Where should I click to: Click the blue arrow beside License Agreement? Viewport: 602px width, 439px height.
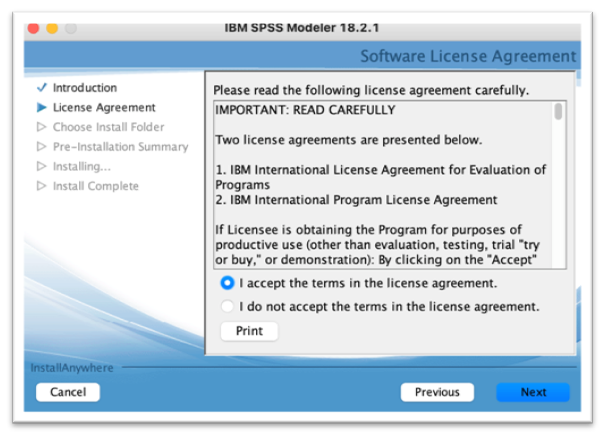point(41,107)
